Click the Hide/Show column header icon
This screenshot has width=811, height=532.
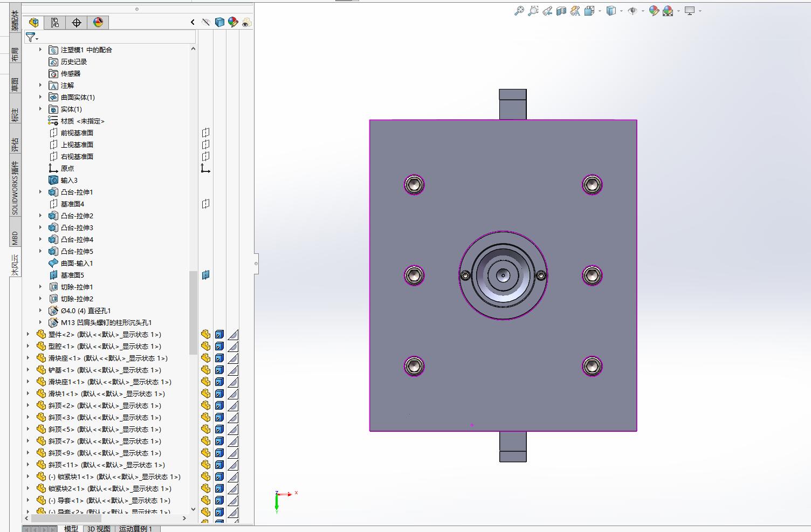[205, 22]
